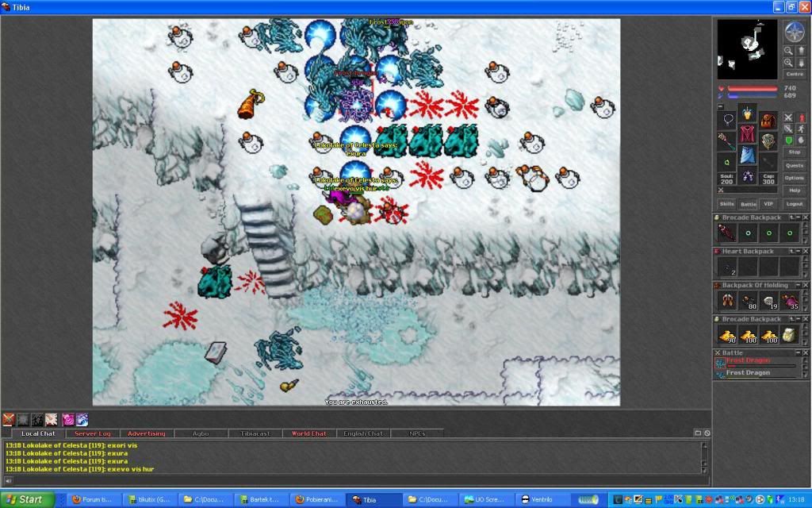Click the chat console scrollbar
This screenshot has width=812, height=508.
tap(704, 457)
